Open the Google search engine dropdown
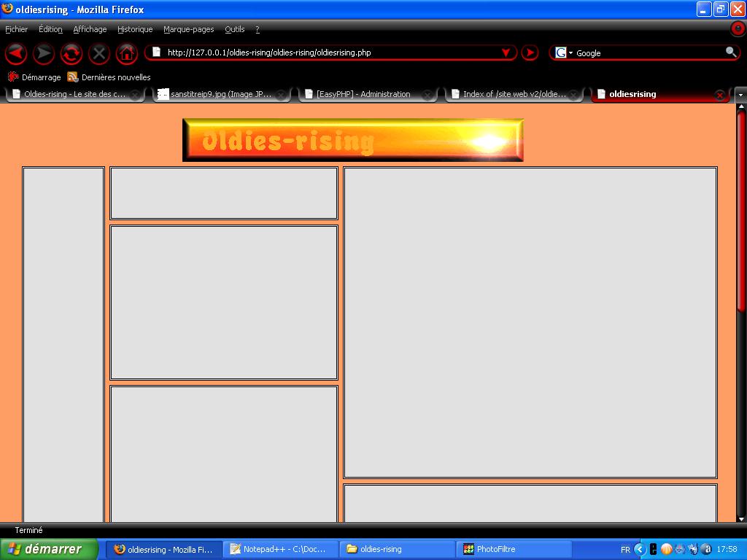Screen dimensions: 747x560 tap(570, 52)
